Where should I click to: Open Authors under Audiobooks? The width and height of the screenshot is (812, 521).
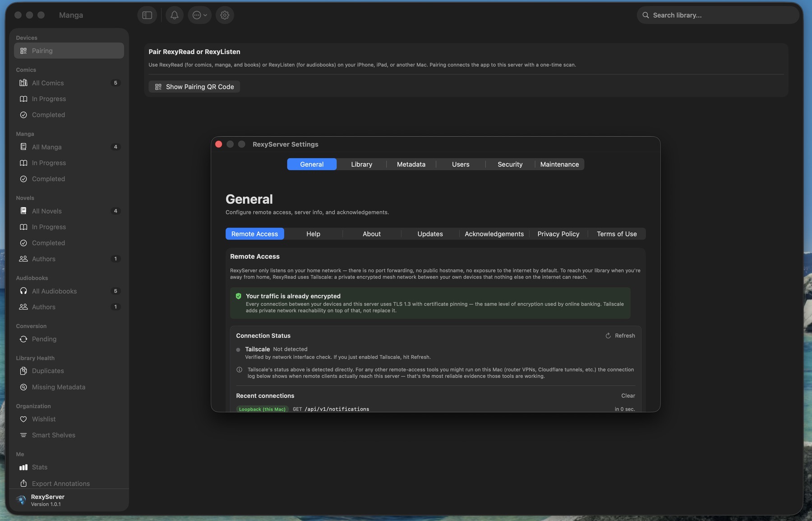[69, 307]
